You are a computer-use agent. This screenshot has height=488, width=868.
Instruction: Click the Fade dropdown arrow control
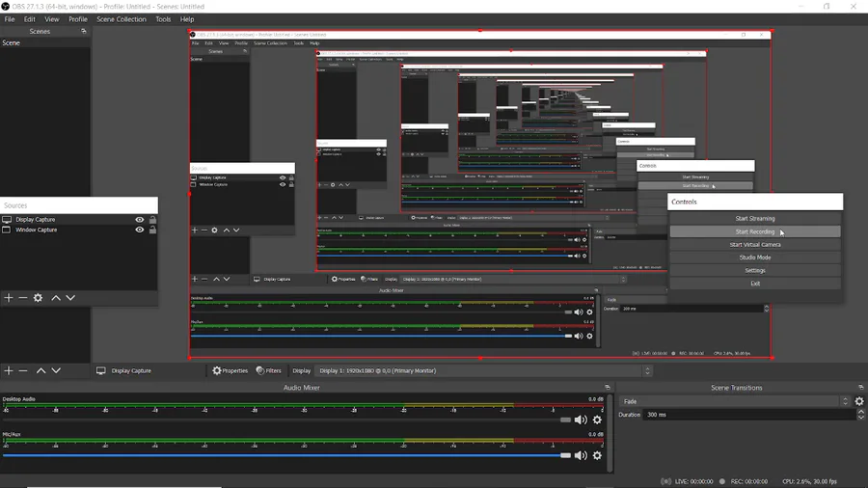click(x=845, y=402)
